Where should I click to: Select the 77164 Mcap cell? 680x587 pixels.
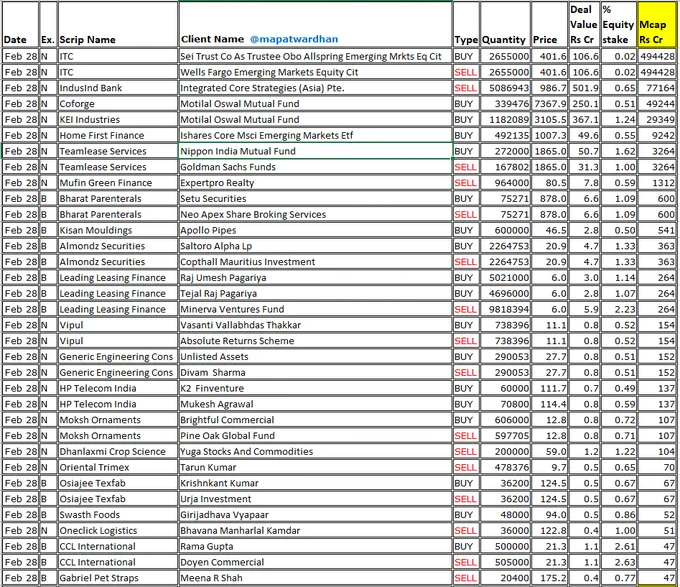point(657,88)
